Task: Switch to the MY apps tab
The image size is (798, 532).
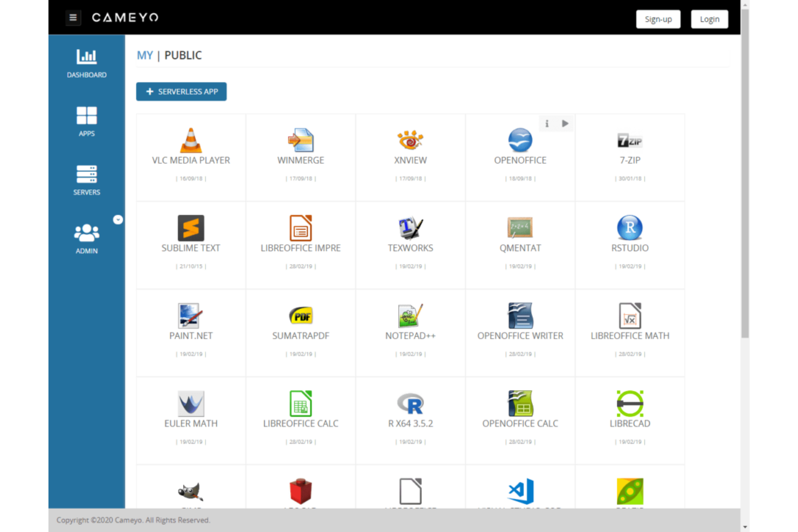Action: [145, 55]
